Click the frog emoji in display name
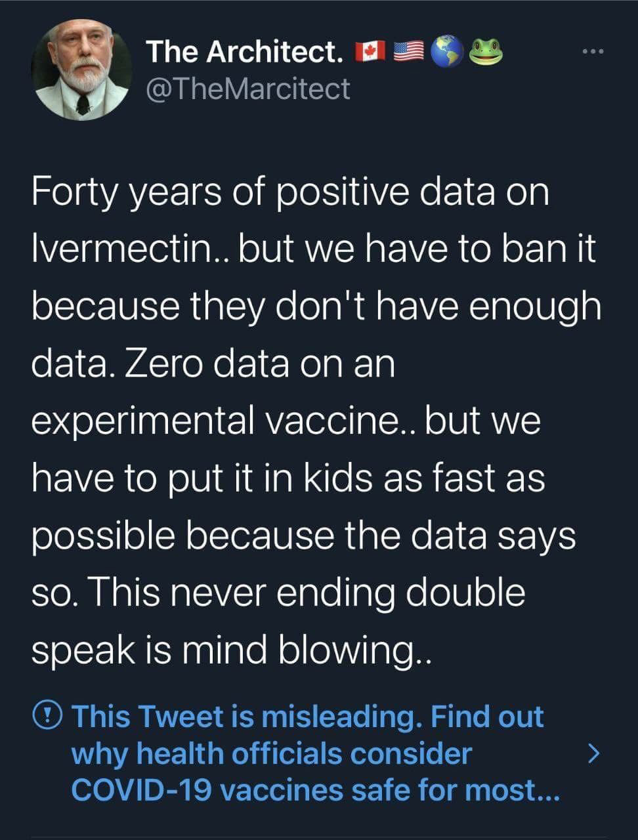This screenshot has width=638, height=840. click(x=486, y=51)
